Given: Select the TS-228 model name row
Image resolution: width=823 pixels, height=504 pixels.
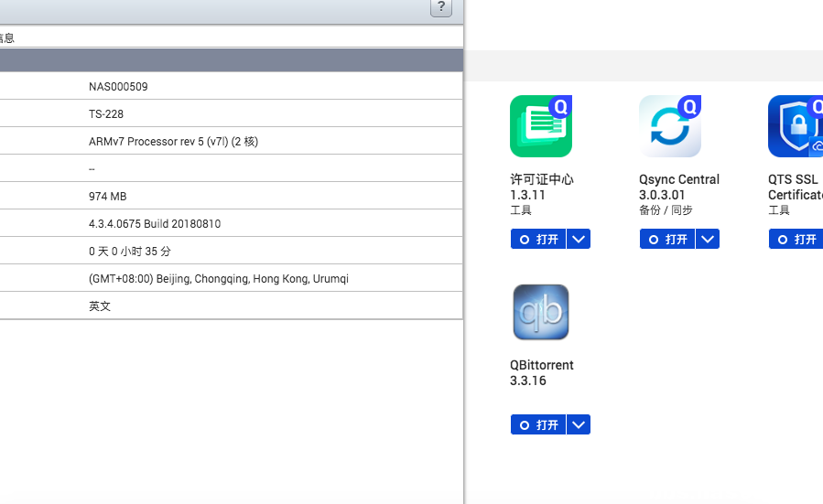Looking at the screenshot, I should (106, 114).
